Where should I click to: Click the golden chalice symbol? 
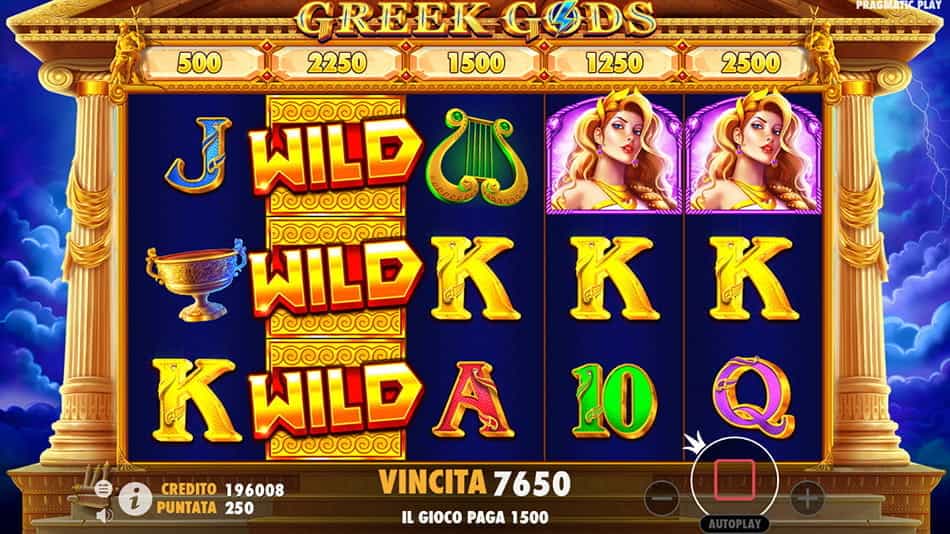196,279
